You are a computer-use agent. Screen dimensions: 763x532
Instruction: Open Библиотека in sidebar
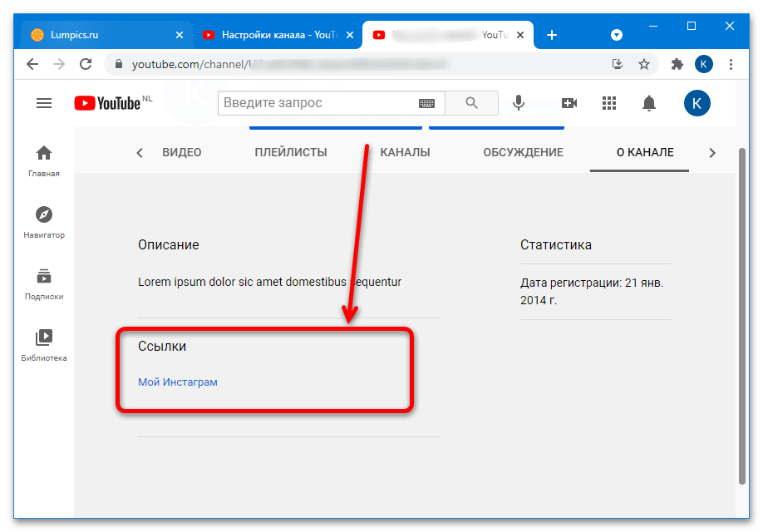pos(44,346)
